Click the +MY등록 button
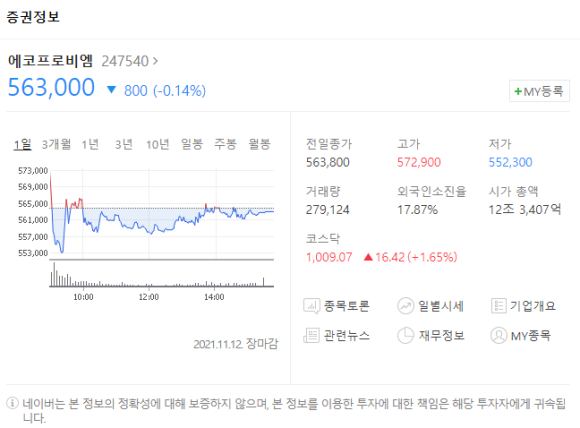 click(x=539, y=91)
